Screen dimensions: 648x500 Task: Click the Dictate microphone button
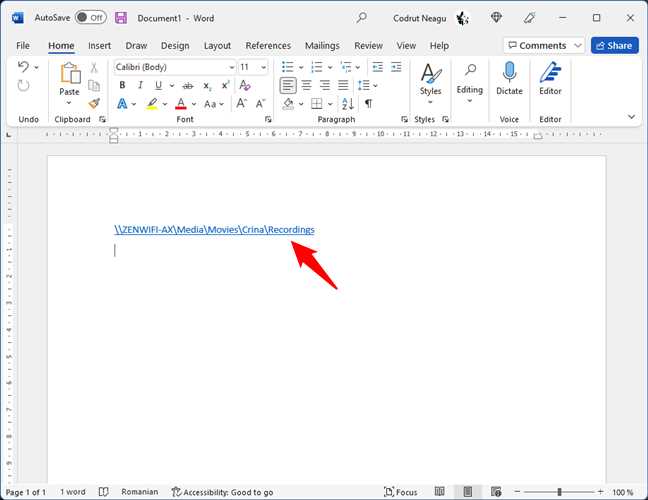coord(509,79)
